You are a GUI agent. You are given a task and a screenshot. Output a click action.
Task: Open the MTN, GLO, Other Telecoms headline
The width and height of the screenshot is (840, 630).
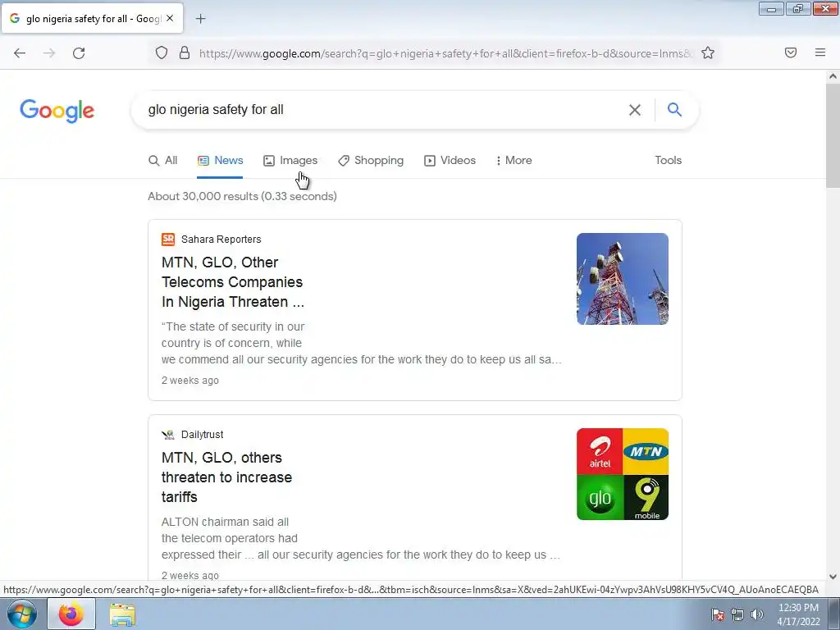[233, 282]
